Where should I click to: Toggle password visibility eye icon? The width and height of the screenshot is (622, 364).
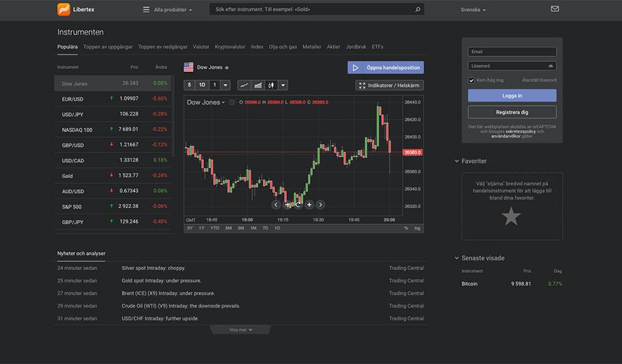550,66
